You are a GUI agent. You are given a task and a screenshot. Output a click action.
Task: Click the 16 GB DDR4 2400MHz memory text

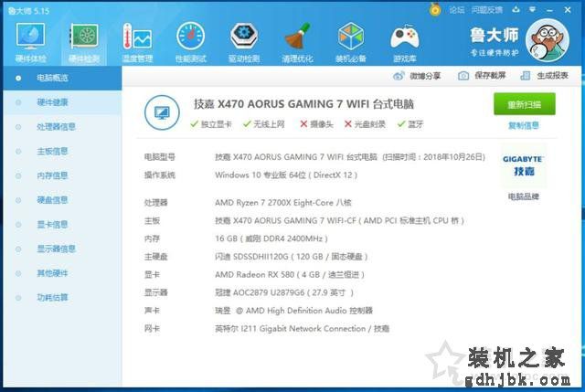pyautogui.click(x=271, y=238)
